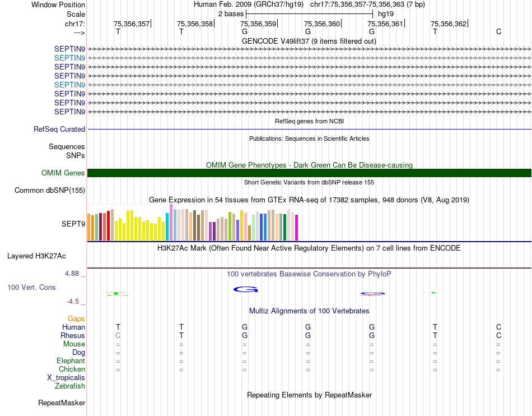Click the conservation logo under 75,356,361
Image resolution: width=532 pixels, height=416 pixels.
(372, 294)
